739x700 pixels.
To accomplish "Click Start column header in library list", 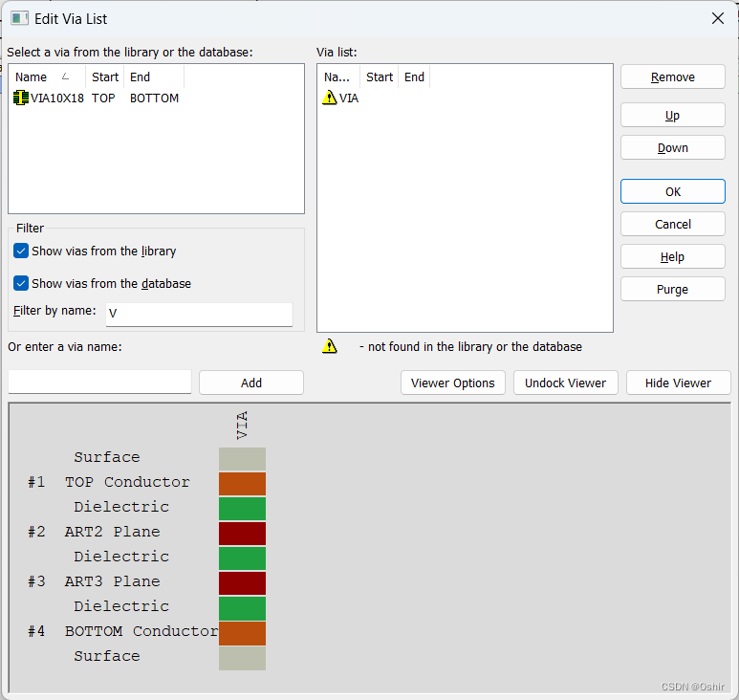I will (x=105, y=77).
